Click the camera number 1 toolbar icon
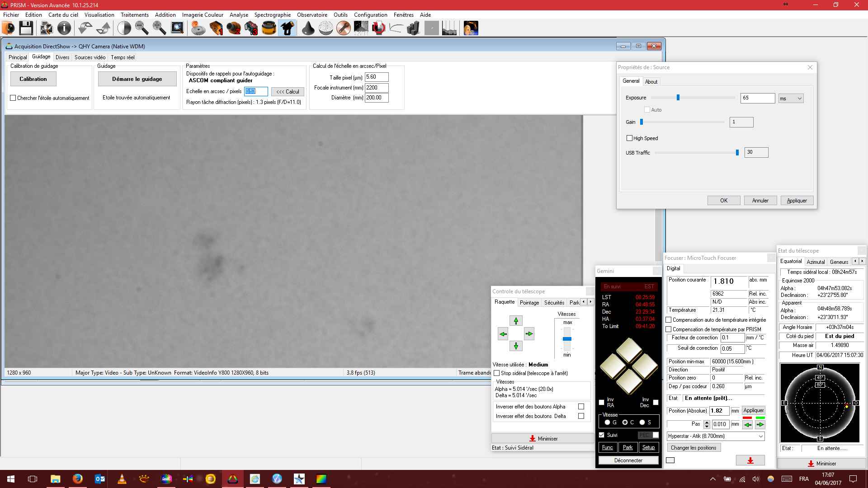This screenshot has height=488, width=868. coord(216,28)
